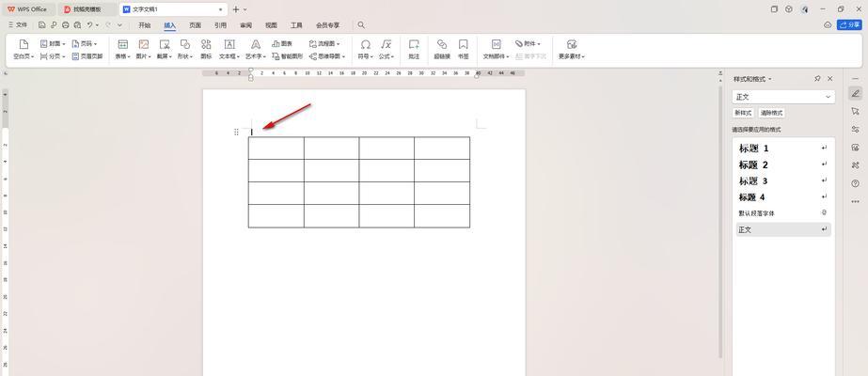Insert a 文本框 text box

pos(229,50)
